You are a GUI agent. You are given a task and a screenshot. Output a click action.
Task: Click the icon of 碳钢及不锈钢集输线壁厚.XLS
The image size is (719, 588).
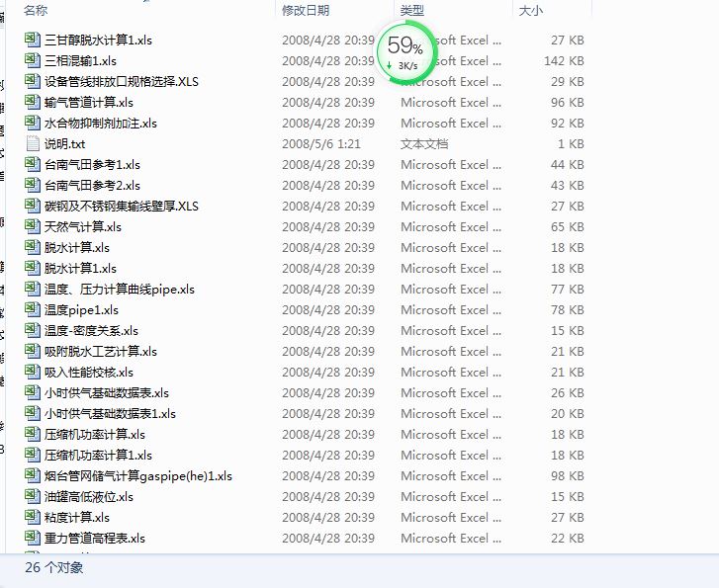click(x=33, y=206)
